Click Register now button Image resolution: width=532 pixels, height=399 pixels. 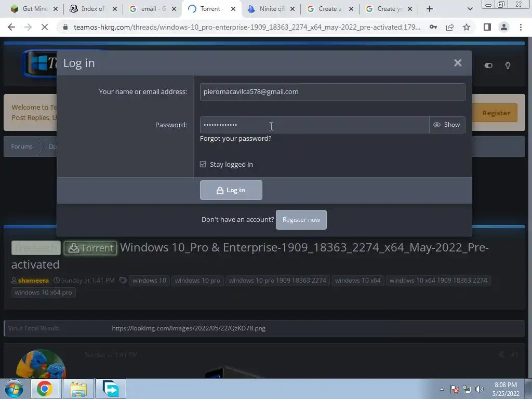(301, 220)
